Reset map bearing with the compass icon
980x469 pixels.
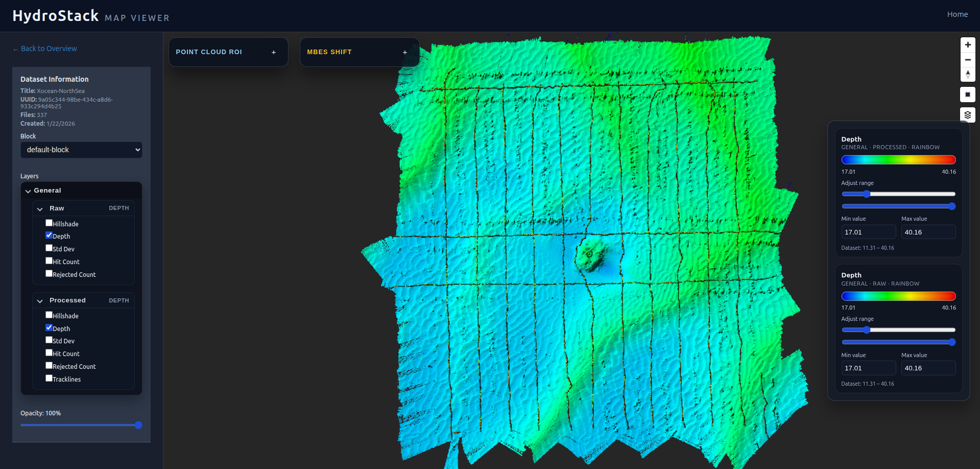tap(968, 75)
